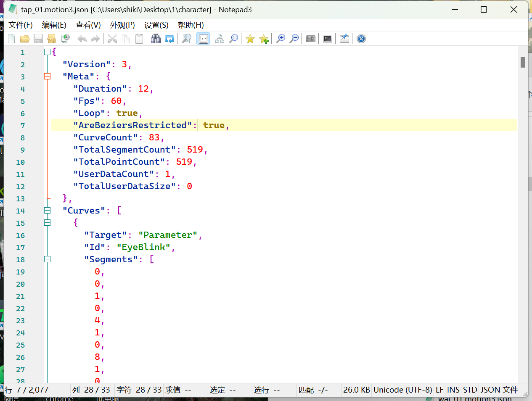Image resolution: width=532 pixels, height=401 pixels.
Task: Click Unicode (UTF-8) encoding in status bar
Action: point(402,390)
